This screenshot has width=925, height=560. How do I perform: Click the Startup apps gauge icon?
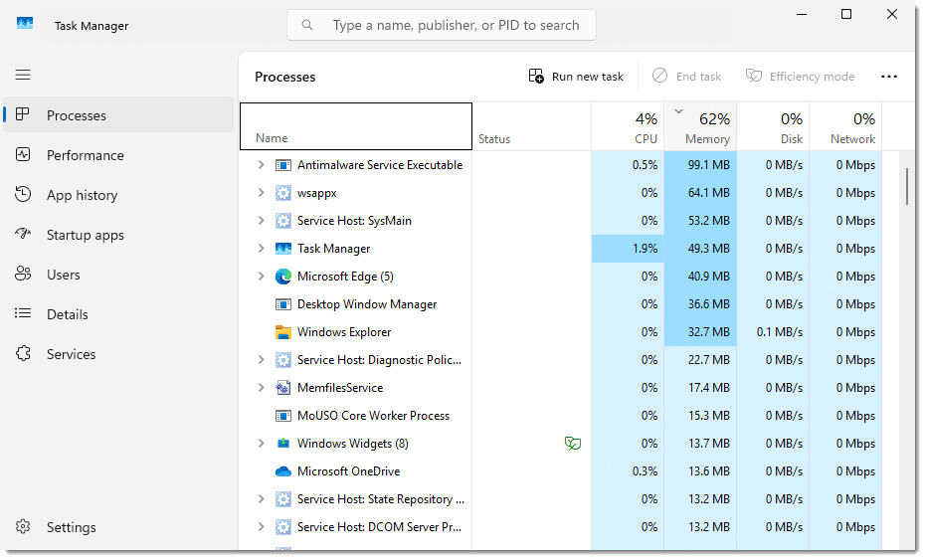[x=23, y=234]
